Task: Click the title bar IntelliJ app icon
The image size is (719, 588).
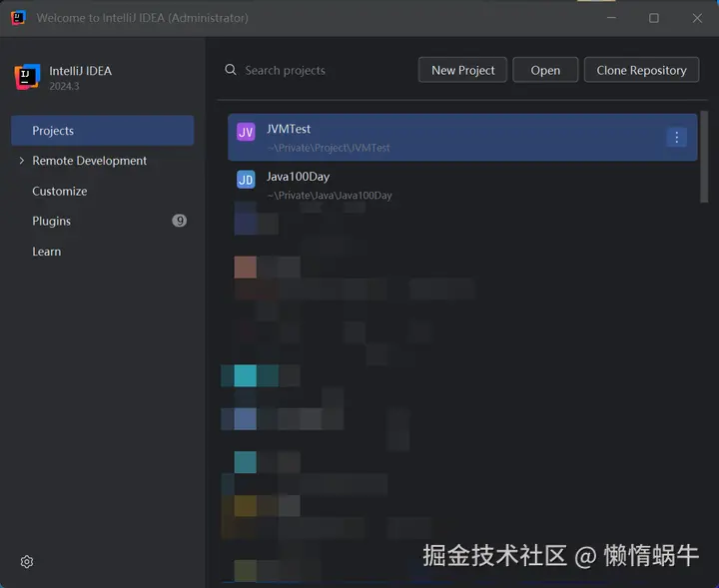Action: 18,18
